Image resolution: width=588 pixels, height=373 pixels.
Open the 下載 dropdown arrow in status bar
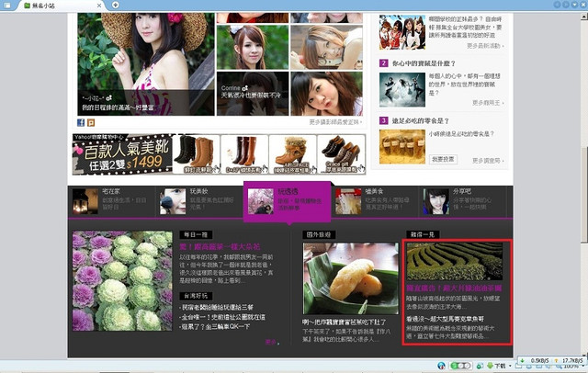click(x=511, y=366)
